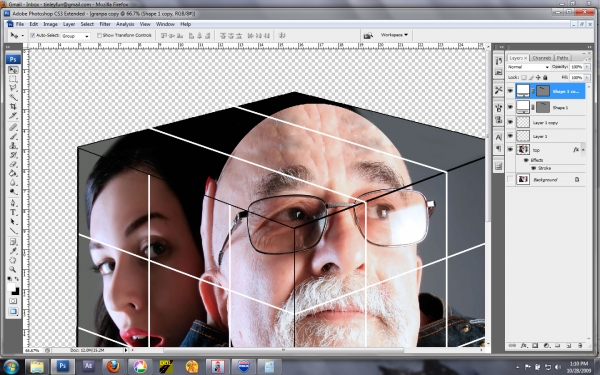This screenshot has height=375, width=600.
Task: Open the Move tool preset picker arrow
Action: [22, 36]
